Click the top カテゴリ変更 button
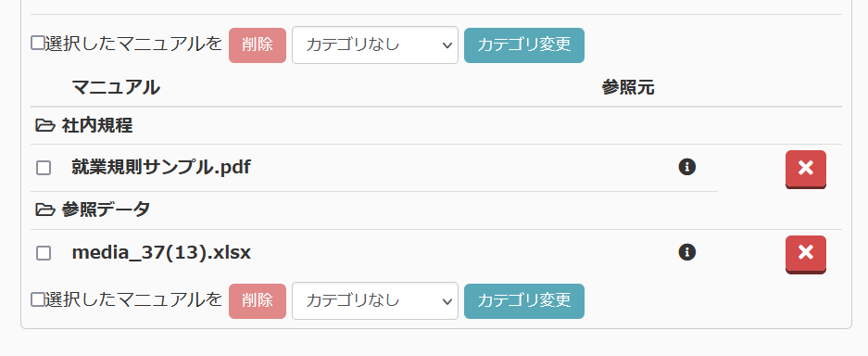This screenshot has height=356, width=868. (x=523, y=45)
